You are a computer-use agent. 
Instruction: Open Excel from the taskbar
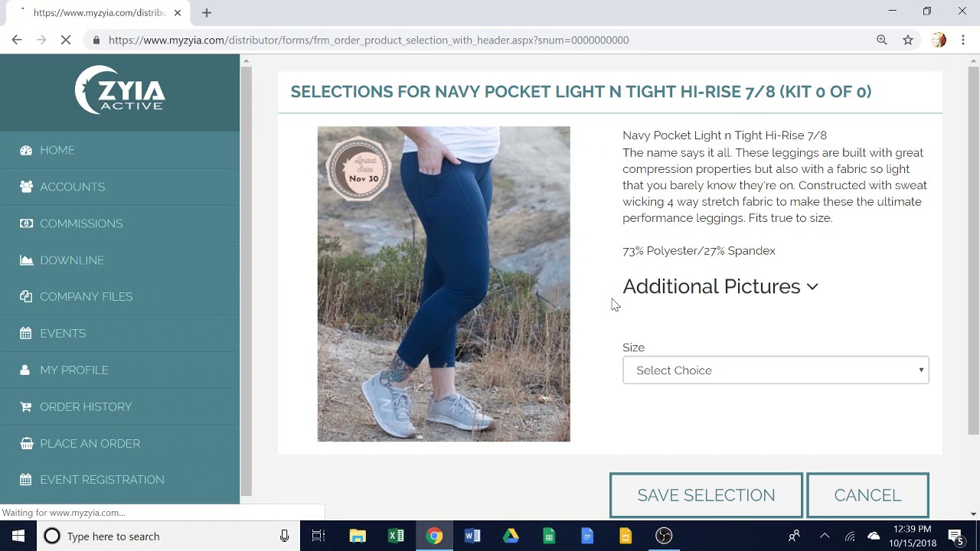[x=396, y=536]
